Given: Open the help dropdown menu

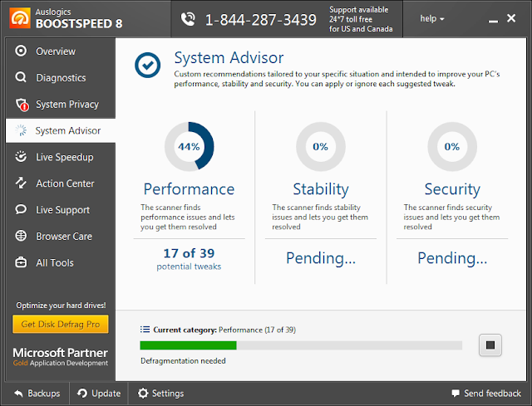Looking at the screenshot, I should [x=432, y=18].
